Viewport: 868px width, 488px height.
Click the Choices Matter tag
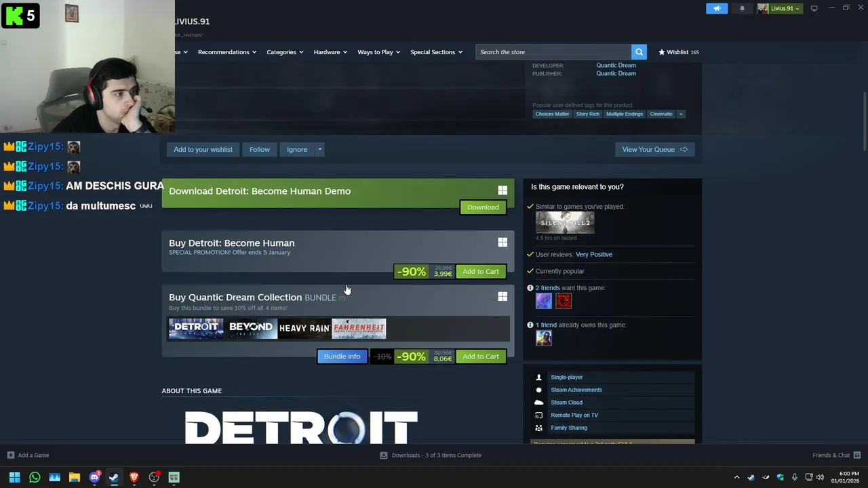tap(552, 114)
